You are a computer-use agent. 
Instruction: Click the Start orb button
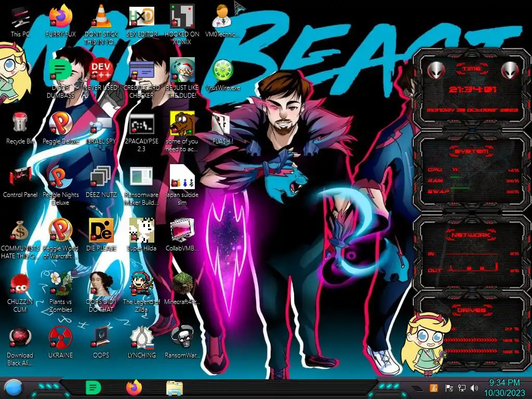(x=13, y=388)
